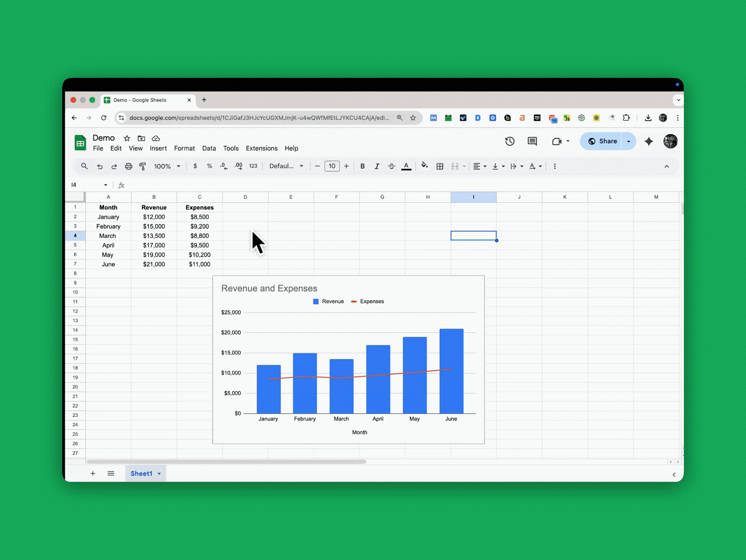Toggle bold formatting
The image size is (746, 560).
point(363,166)
